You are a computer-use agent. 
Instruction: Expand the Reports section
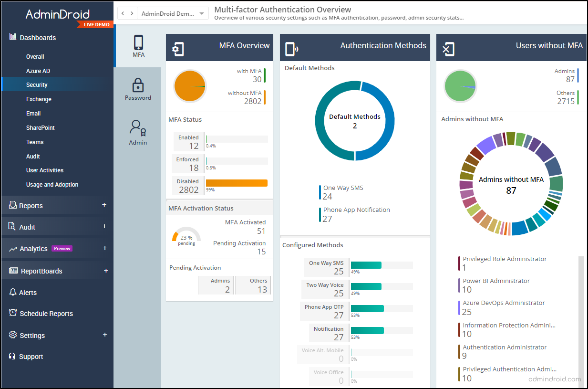point(104,205)
